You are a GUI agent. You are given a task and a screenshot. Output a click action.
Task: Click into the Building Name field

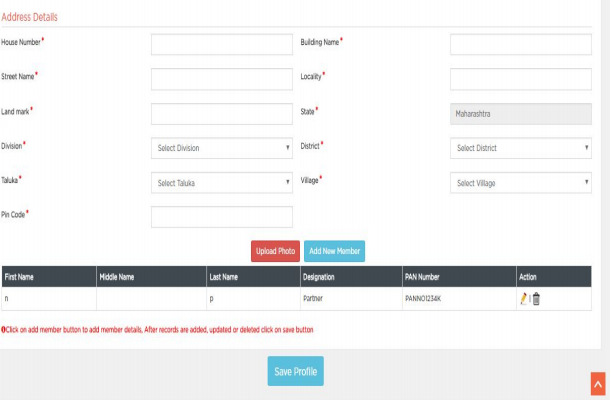point(520,45)
